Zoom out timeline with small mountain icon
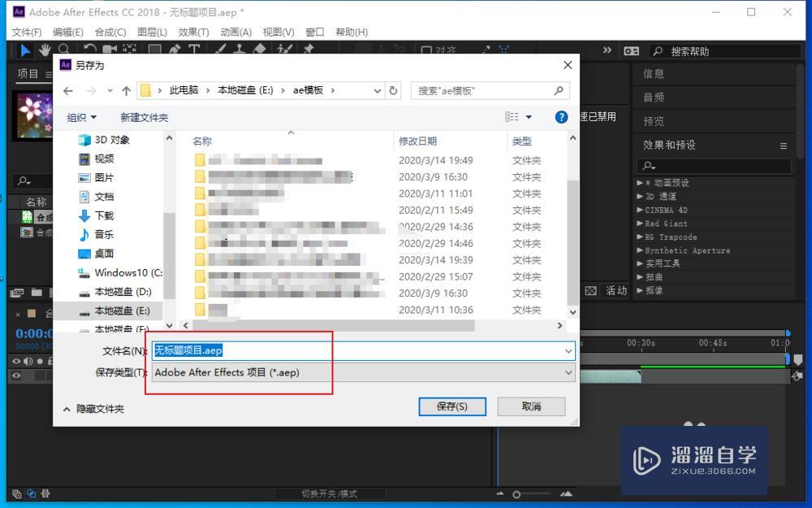The width and height of the screenshot is (812, 508). click(x=499, y=494)
